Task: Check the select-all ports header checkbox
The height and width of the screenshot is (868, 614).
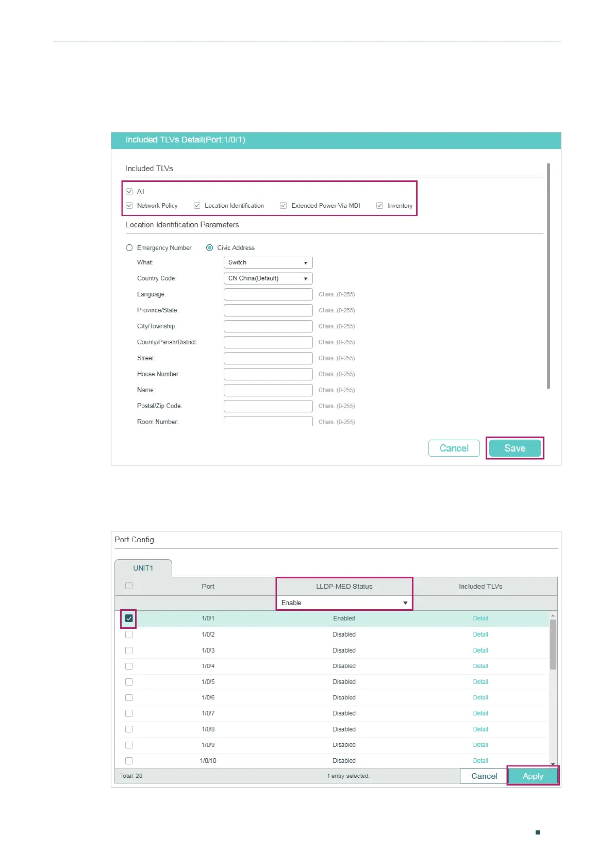Action: 129,586
